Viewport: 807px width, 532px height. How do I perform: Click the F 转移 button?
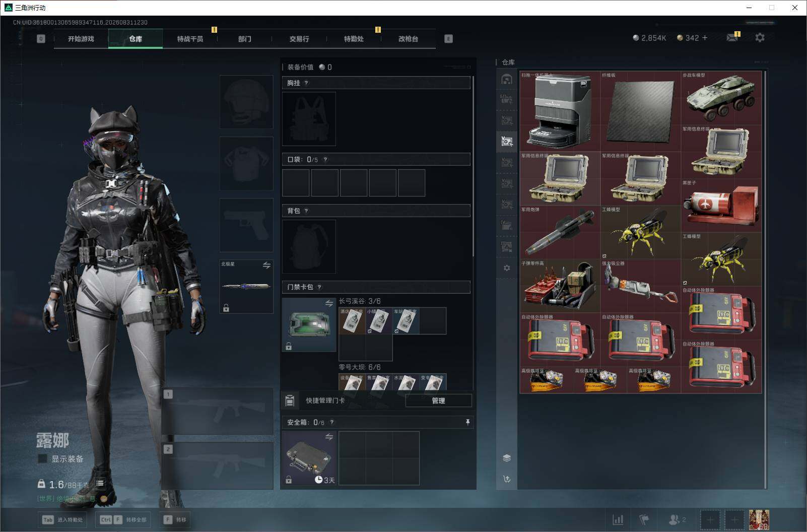pyautogui.click(x=175, y=519)
